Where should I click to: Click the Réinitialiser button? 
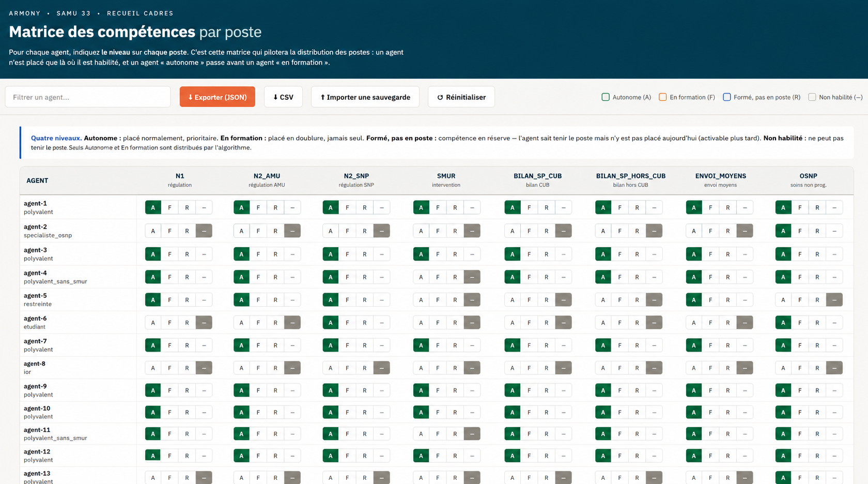461,97
